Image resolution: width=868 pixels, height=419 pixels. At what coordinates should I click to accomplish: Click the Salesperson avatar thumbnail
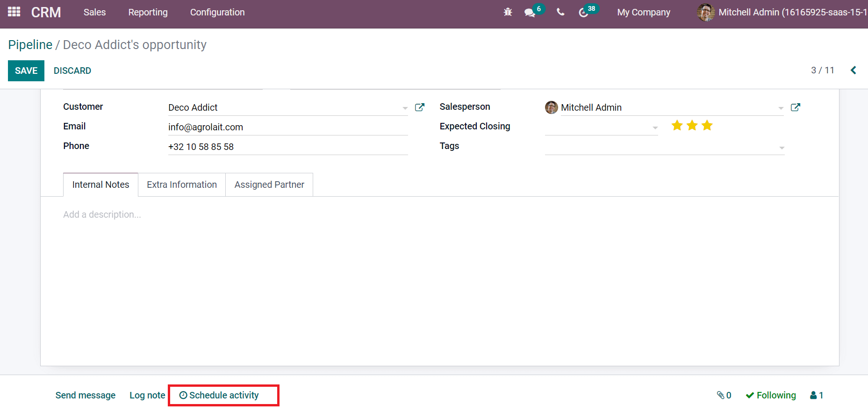552,107
